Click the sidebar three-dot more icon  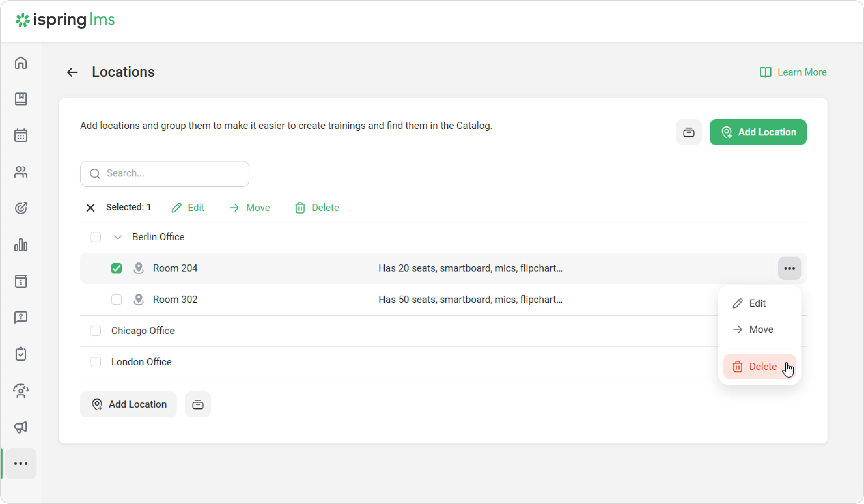[21, 464]
